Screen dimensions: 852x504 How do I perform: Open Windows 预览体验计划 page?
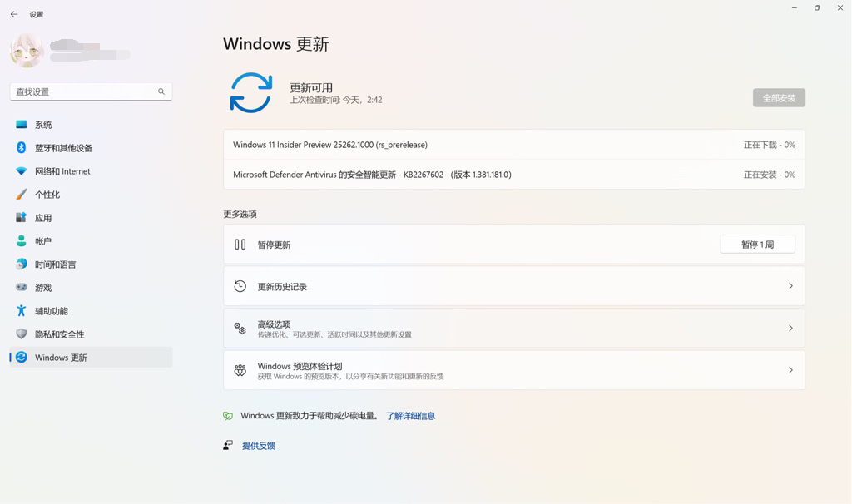pos(514,370)
